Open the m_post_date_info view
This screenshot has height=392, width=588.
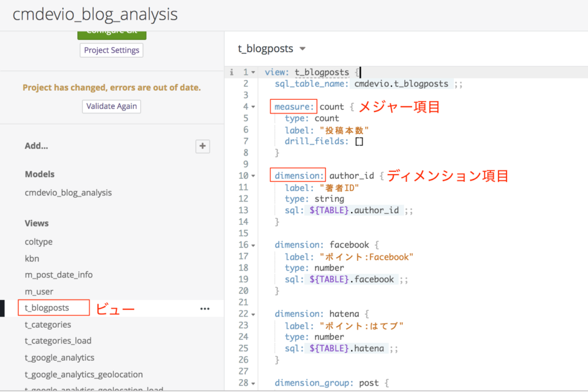58,274
